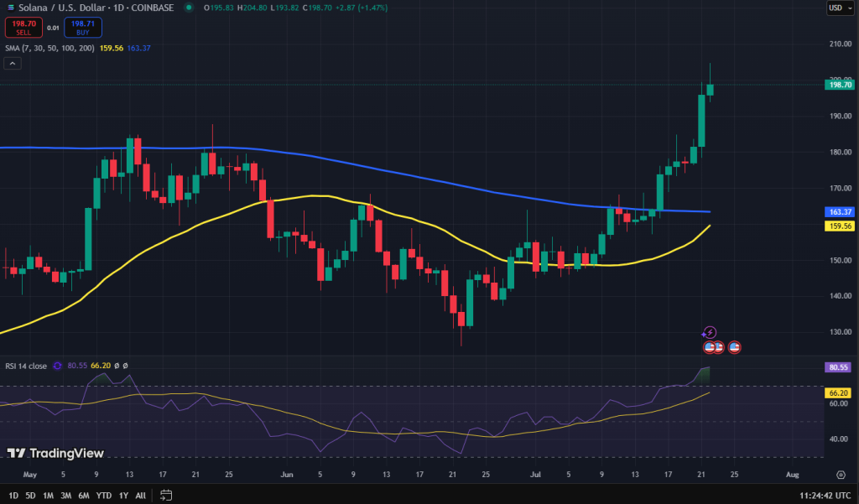Select the 3M time range
Screen dimensions: 859x504
point(65,496)
